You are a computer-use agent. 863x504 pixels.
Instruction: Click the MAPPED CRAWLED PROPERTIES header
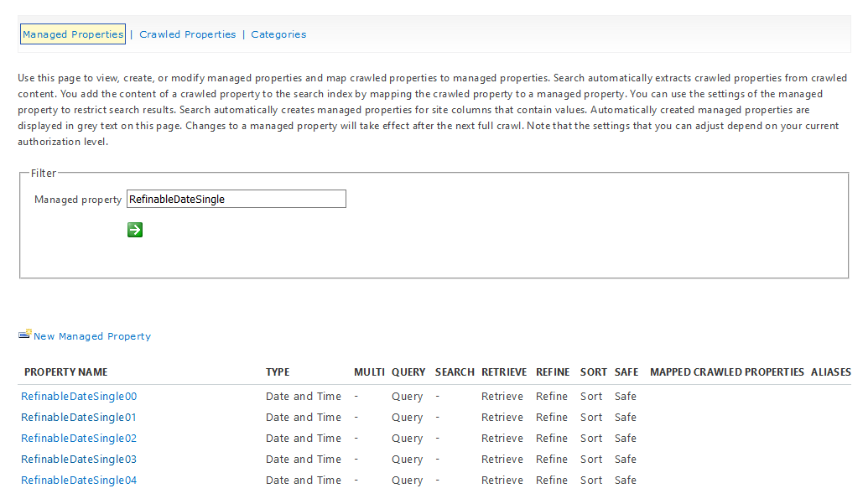pyautogui.click(x=726, y=372)
